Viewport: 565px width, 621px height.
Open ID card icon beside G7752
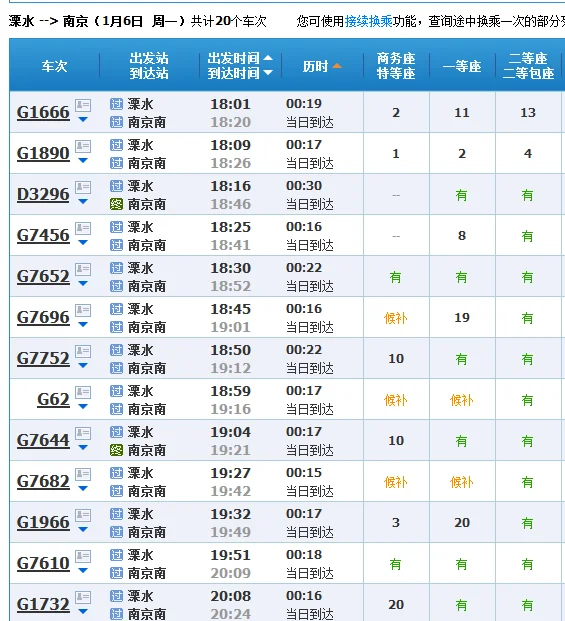[83, 351]
